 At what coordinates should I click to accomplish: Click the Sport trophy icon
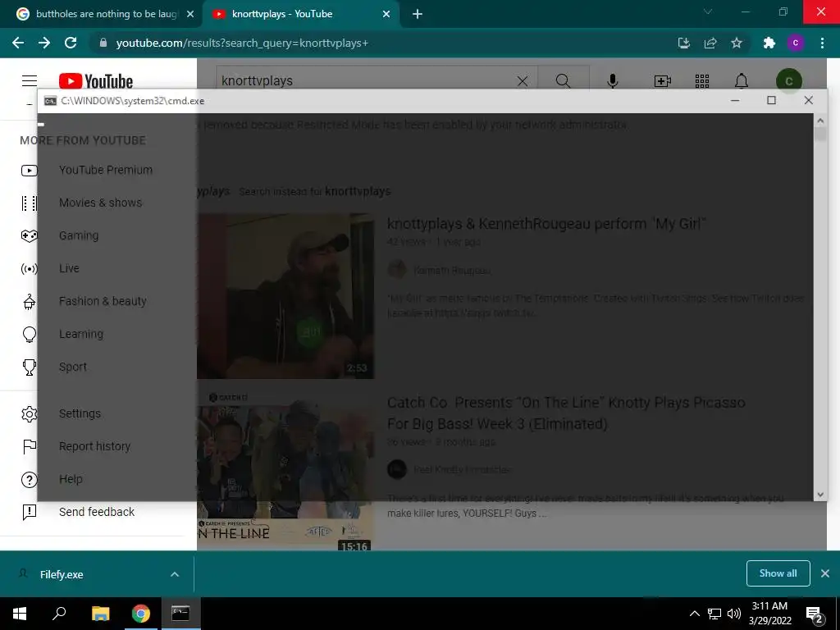pos(30,367)
